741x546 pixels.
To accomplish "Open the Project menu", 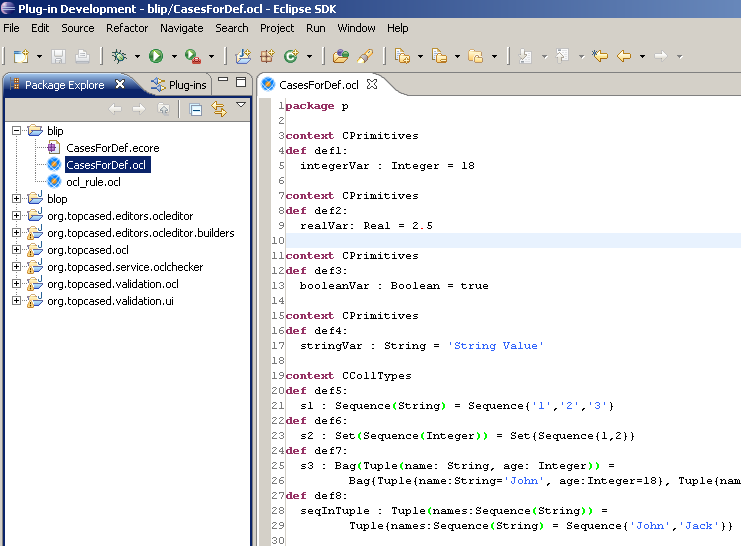I will (277, 28).
